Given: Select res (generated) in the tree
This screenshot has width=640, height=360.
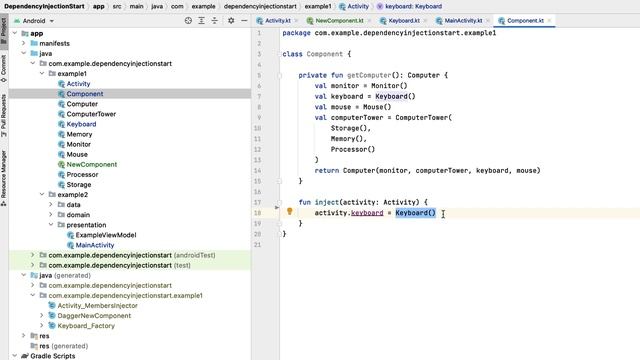Looking at the screenshot, I should [63, 346].
